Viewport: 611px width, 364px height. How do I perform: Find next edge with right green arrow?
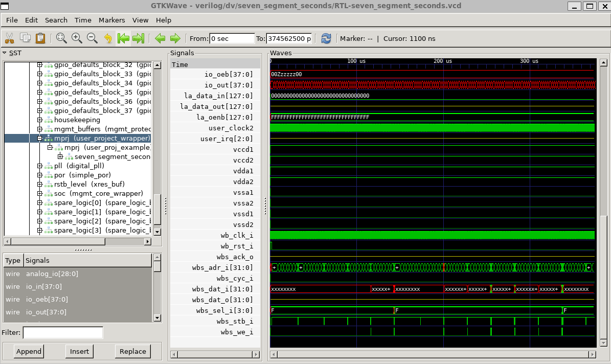(x=175, y=38)
